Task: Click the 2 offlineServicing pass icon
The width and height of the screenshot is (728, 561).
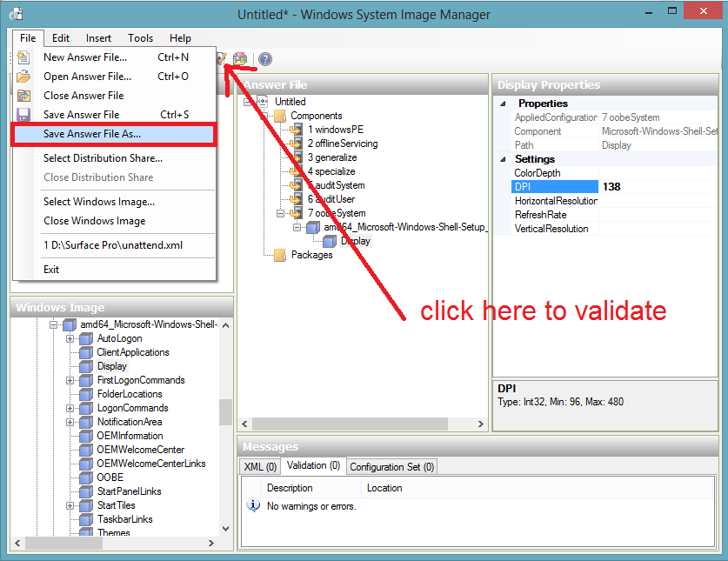Action: [297, 144]
